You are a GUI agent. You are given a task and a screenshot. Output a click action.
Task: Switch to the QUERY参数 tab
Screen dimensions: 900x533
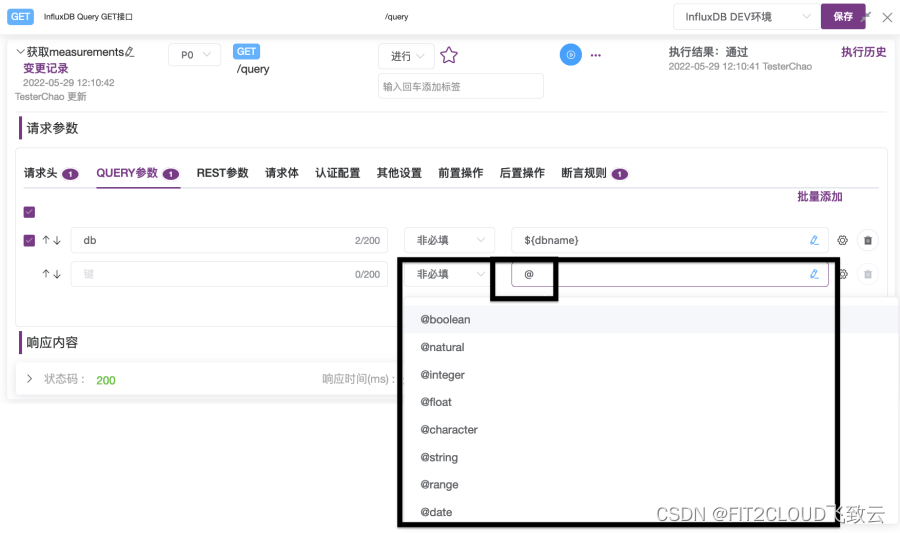point(138,173)
